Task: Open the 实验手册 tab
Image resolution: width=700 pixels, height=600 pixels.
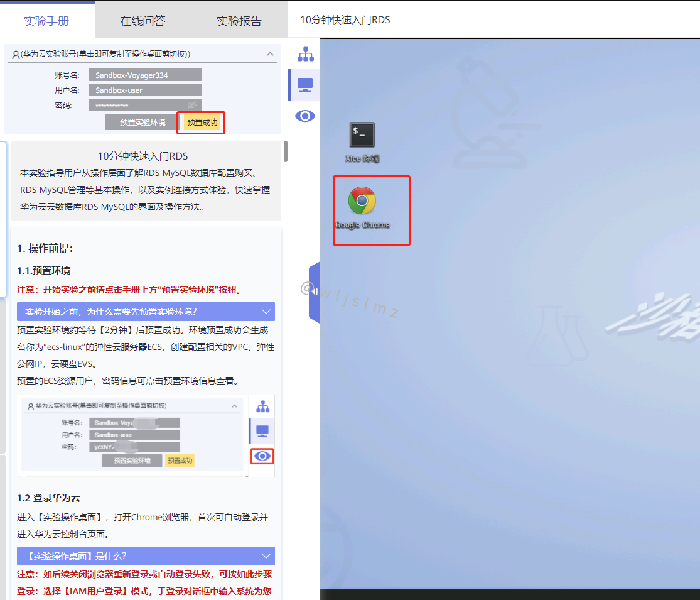Action: tap(46, 21)
